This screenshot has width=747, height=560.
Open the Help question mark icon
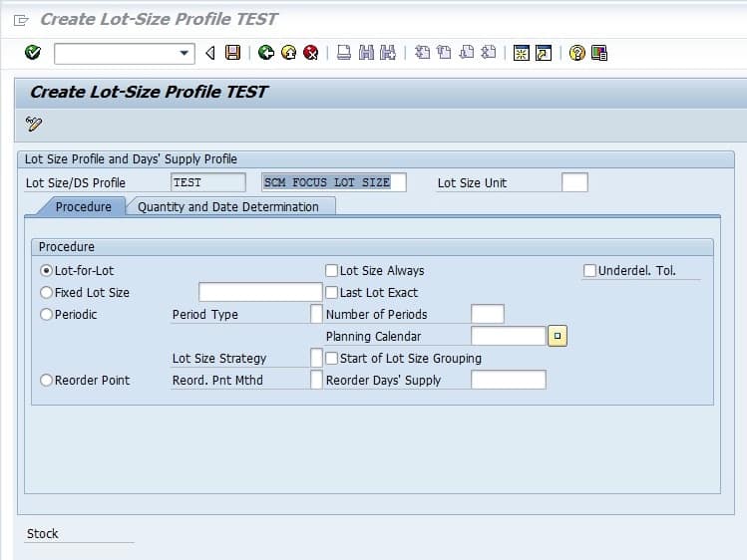(576, 53)
